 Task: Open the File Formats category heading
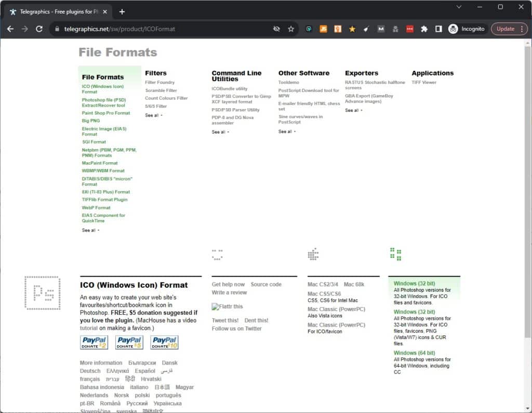click(103, 77)
